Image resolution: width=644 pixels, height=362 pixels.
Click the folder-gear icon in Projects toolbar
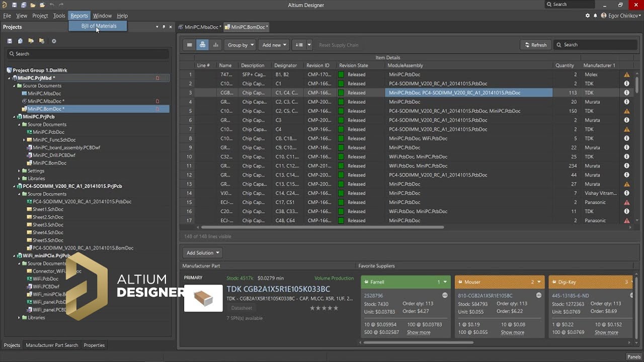42,41
